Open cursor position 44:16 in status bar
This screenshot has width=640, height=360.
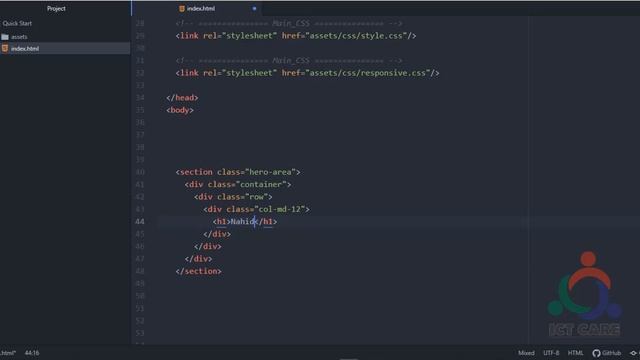click(x=32, y=353)
